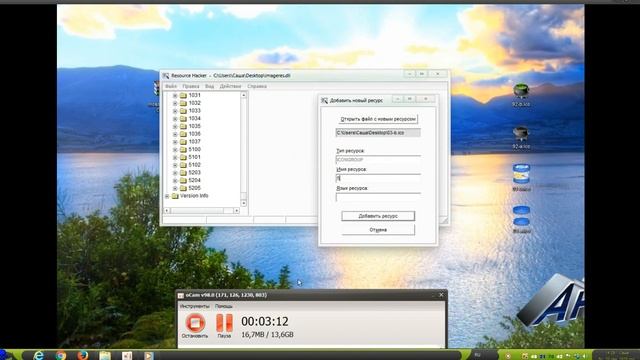This screenshot has width=640, height=360.
Task: Open the file explorer folder taskbar icon
Action: click(x=105, y=355)
